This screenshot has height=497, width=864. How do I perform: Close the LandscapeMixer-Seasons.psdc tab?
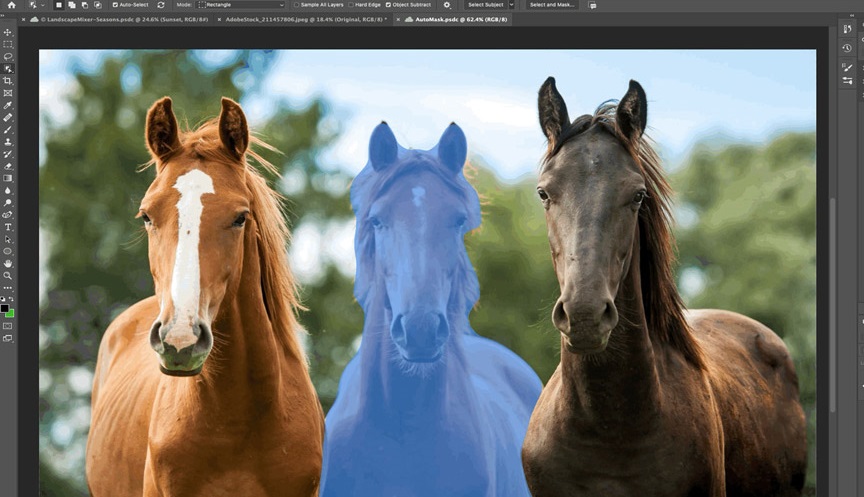click(24, 19)
